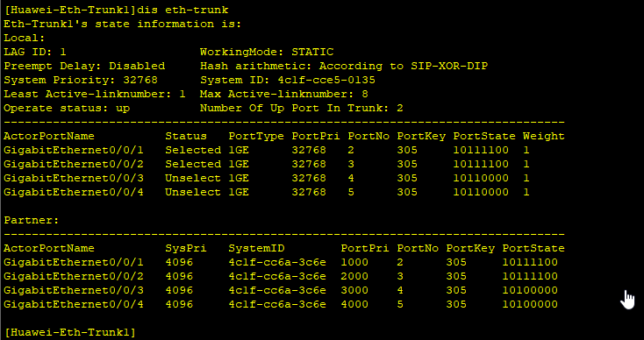This screenshot has width=644, height=340.
Task: Click Partner PortState 10100000 for GigabitEthernet0/0/4
Action: (530, 304)
